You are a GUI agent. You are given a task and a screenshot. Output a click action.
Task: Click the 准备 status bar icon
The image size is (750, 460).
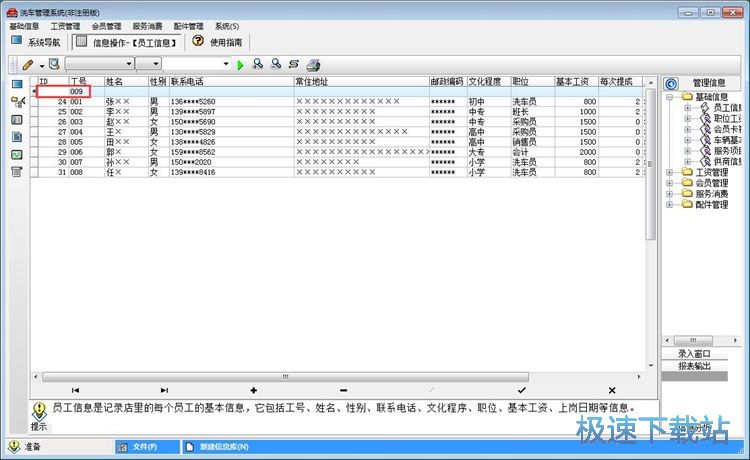tap(14, 447)
